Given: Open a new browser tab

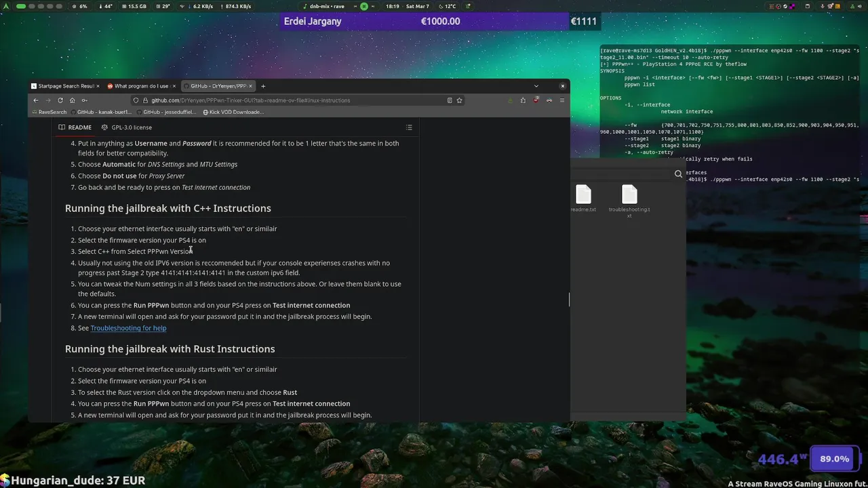Looking at the screenshot, I should [x=263, y=86].
